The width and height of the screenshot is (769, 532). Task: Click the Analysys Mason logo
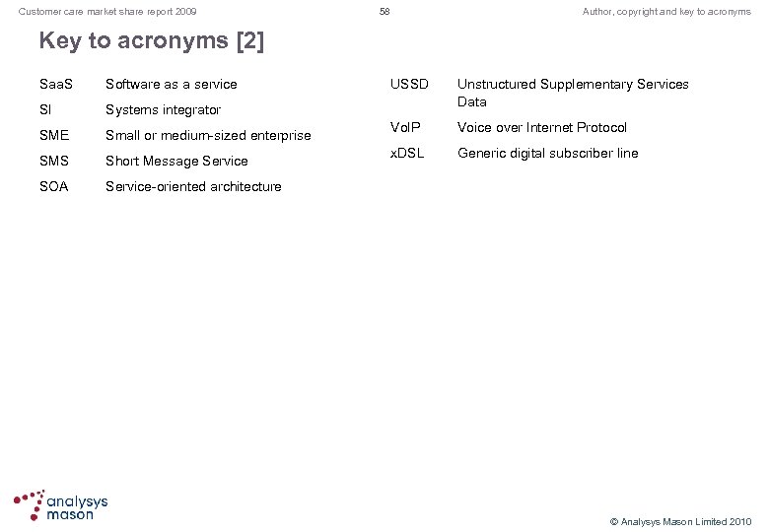61,505
